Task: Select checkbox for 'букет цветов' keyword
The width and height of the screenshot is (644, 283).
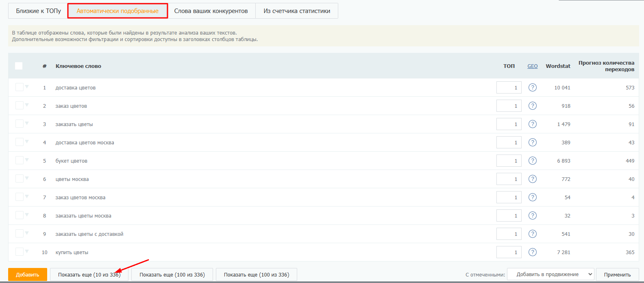Action: 19,160
